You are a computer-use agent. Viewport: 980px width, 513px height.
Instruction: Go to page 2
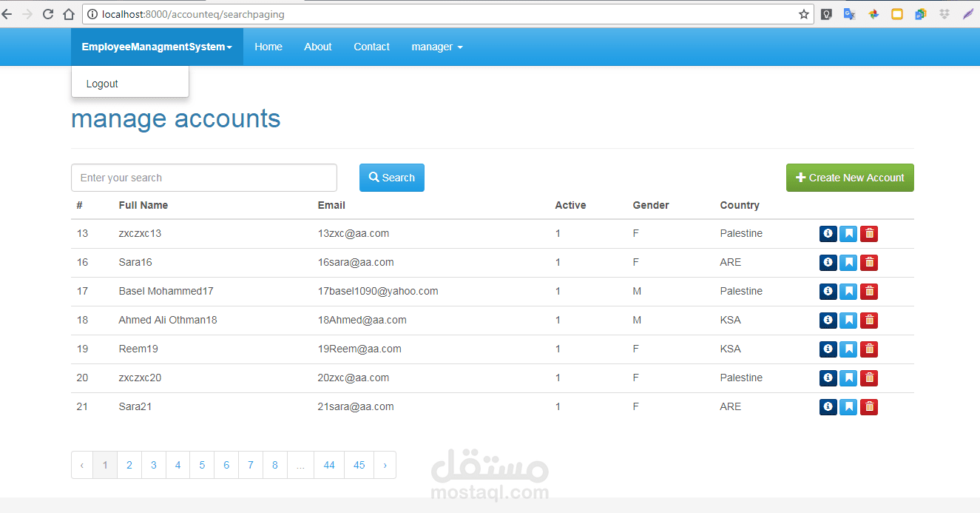click(x=129, y=465)
